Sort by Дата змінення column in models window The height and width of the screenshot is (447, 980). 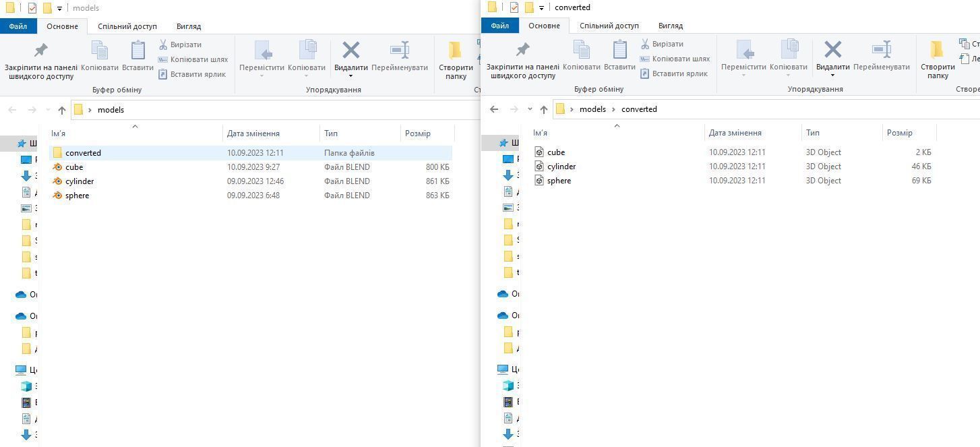click(270, 133)
